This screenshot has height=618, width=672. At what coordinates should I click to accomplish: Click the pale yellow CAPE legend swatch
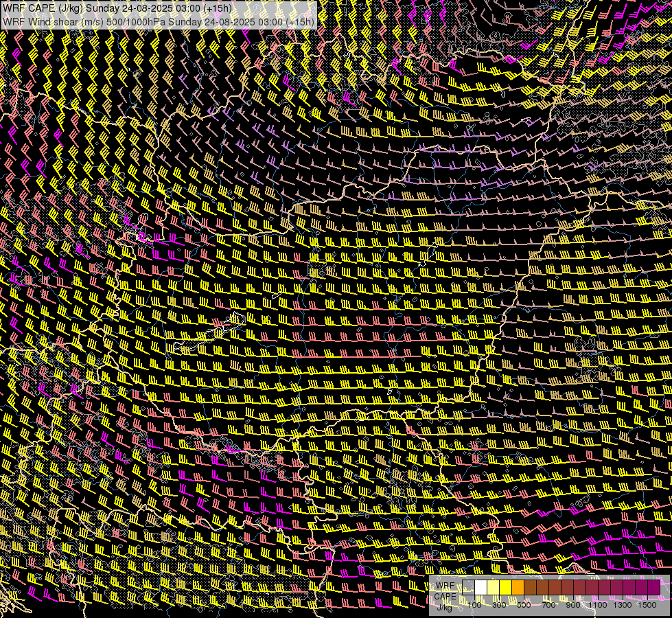click(494, 588)
